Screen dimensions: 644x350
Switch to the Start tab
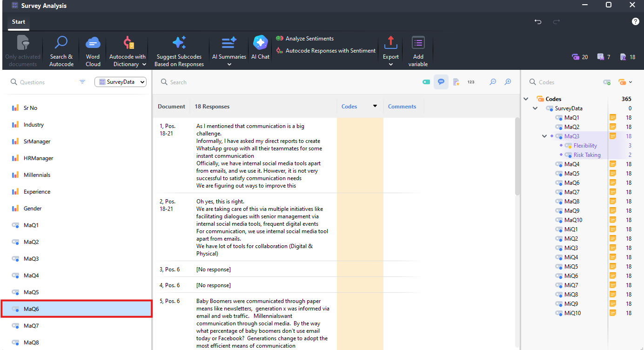tap(19, 22)
